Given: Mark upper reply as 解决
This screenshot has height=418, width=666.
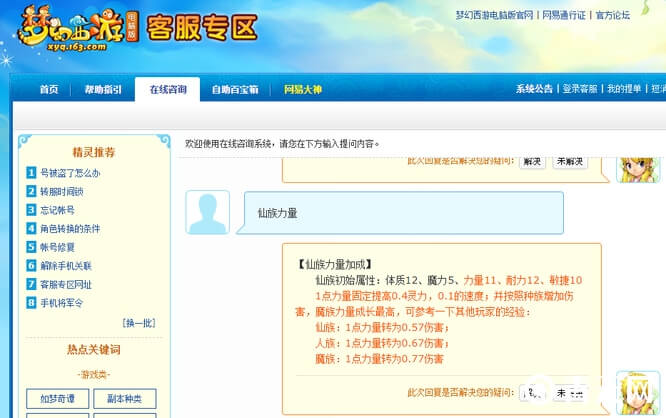Looking at the screenshot, I should [x=532, y=162].
